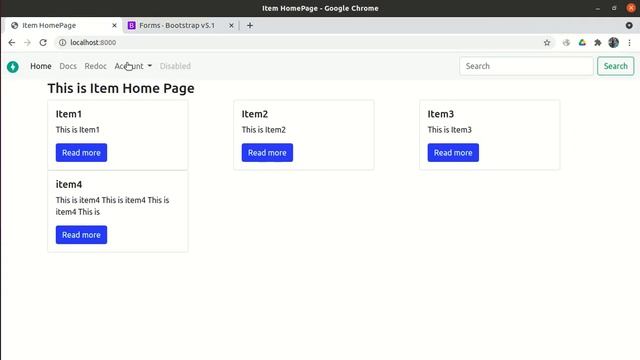Click Read more on the Item2 card
The height and width of the screenshot is (360, 640).
(x=267, y=153)
